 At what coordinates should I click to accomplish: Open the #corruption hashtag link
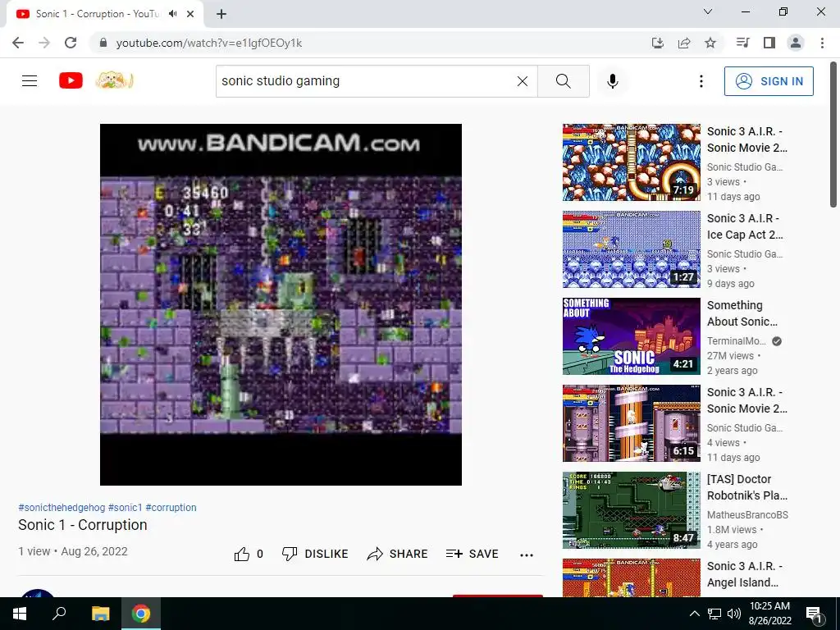point(171,507)
